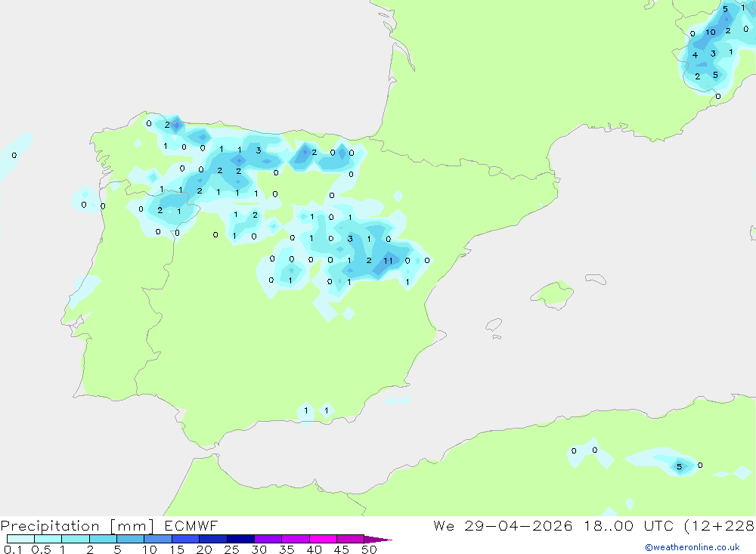Pick the 2–5 mm legend color swatch

(x=103, y=539)
